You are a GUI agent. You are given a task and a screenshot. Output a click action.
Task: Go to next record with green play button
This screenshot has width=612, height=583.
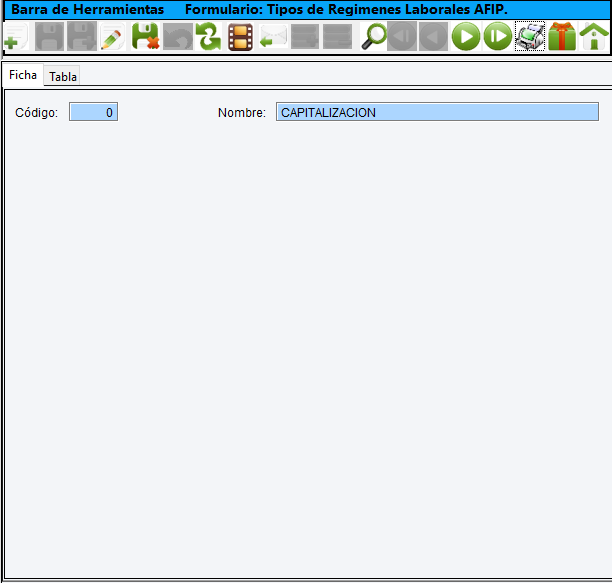(x=466, y=37)
